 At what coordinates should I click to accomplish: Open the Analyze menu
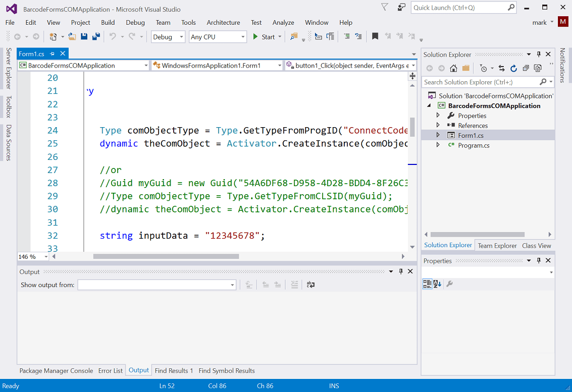click(x=283, y=23)
